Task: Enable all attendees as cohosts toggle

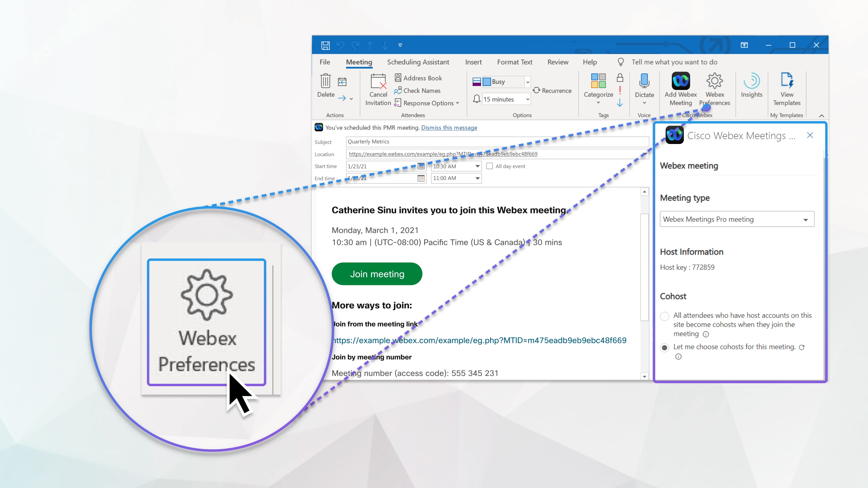Action: pyautogui.click(x=664, y=315)
